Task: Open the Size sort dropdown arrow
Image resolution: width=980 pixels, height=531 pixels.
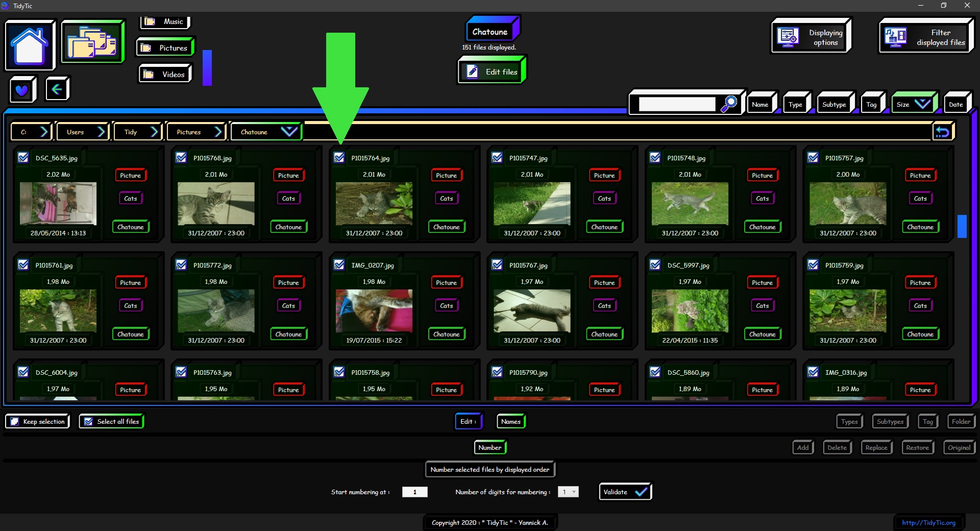Action: (922, 104)
